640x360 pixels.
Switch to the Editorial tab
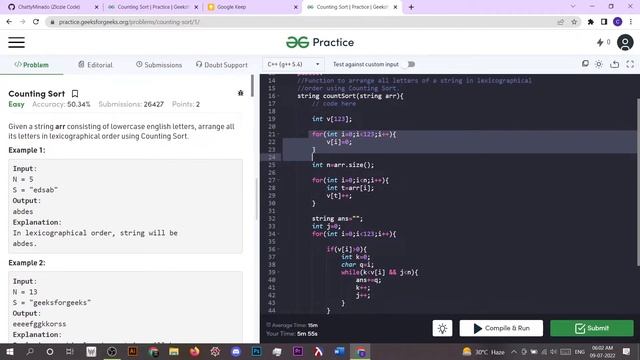[95, 65]
